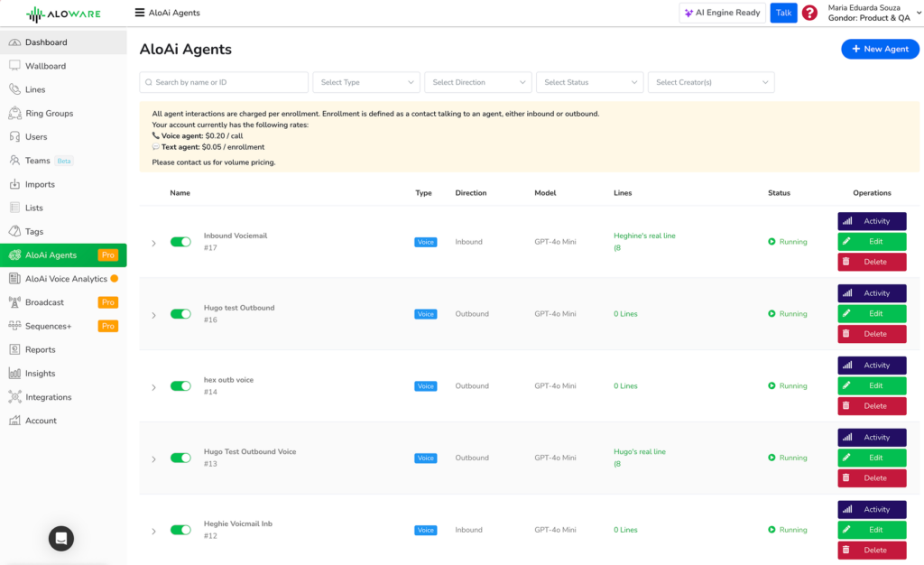Screen dimensions: 924x565
Task: Toggle the hamburger menu icon
Action: (x=140, y=13)
